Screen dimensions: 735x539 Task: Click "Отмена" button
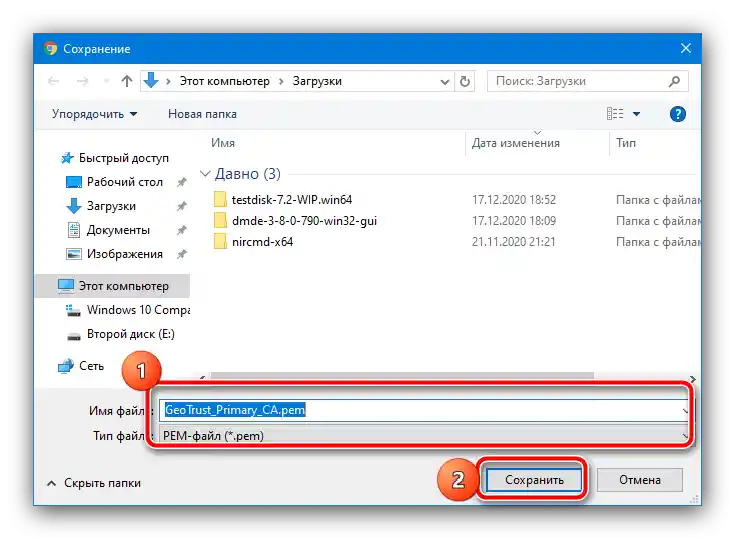tap(639, 480)
